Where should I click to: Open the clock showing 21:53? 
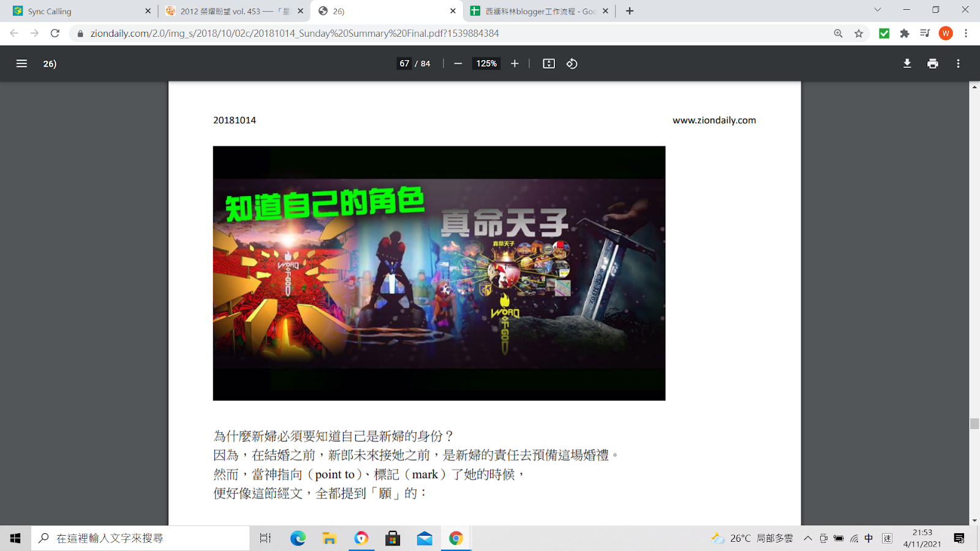tap(922, 538)
